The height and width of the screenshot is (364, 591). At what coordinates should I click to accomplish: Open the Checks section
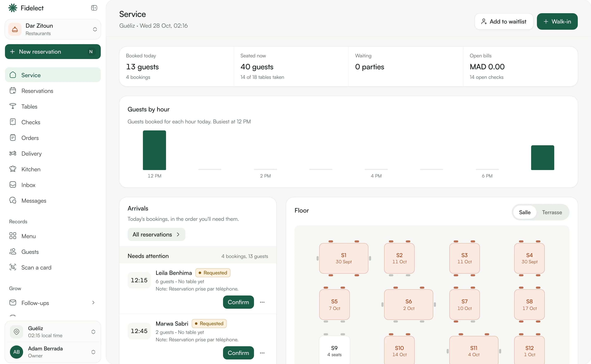[x=53, y=122]
